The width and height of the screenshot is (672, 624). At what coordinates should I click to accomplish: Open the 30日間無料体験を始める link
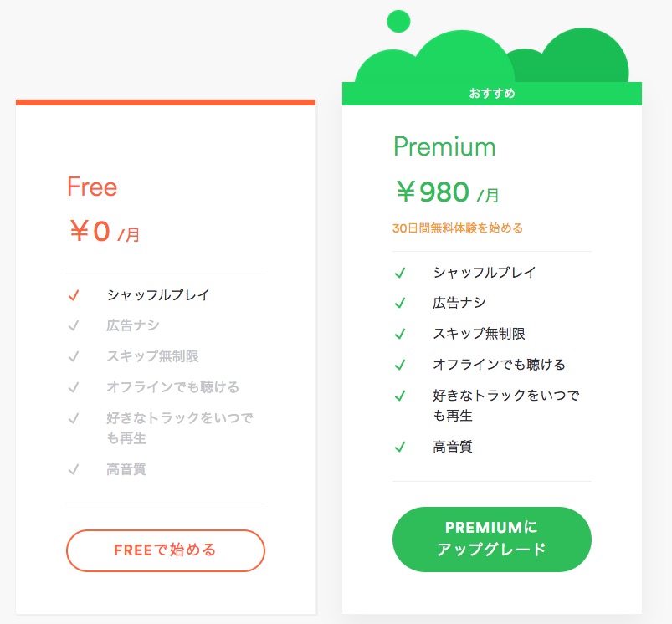pos(457,228)
